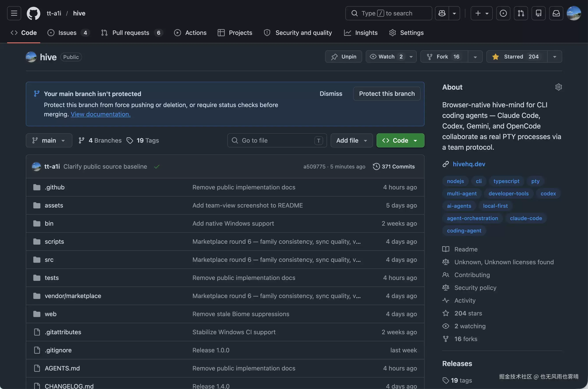Go to the GitHub homepage logo
Image resolution: width=588 pixels, height=389 pixels.
(34, 13)
